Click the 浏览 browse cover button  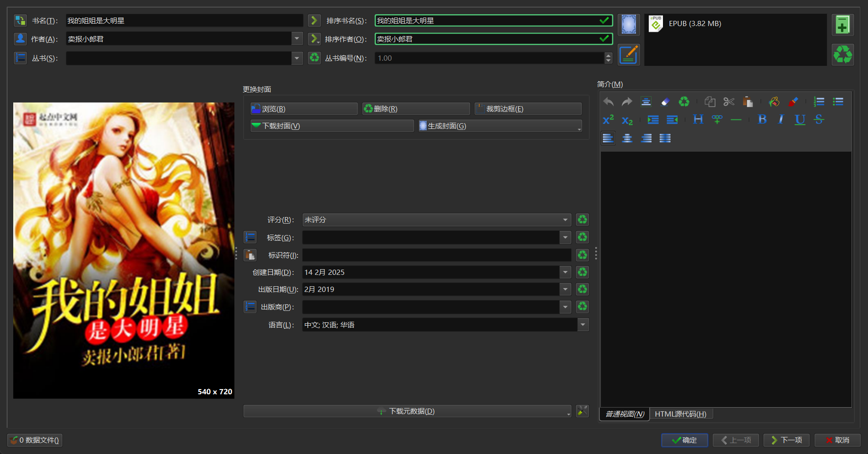304,109
